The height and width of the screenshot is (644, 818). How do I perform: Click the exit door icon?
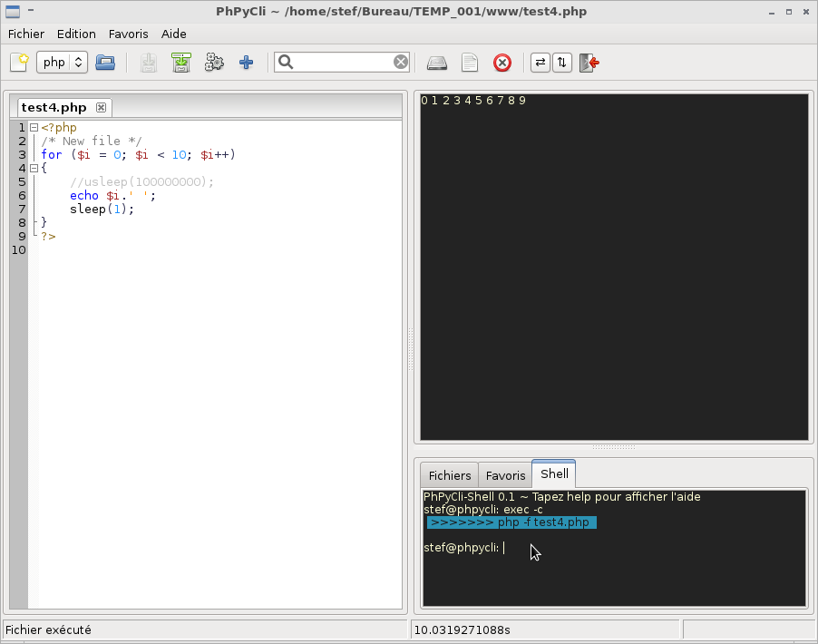(x=589, y=63)
